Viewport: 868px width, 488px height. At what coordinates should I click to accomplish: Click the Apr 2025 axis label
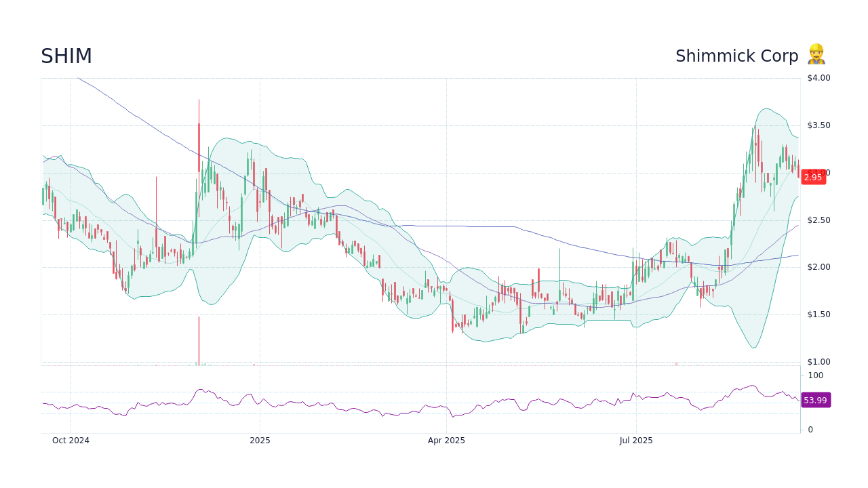[446, 441]
